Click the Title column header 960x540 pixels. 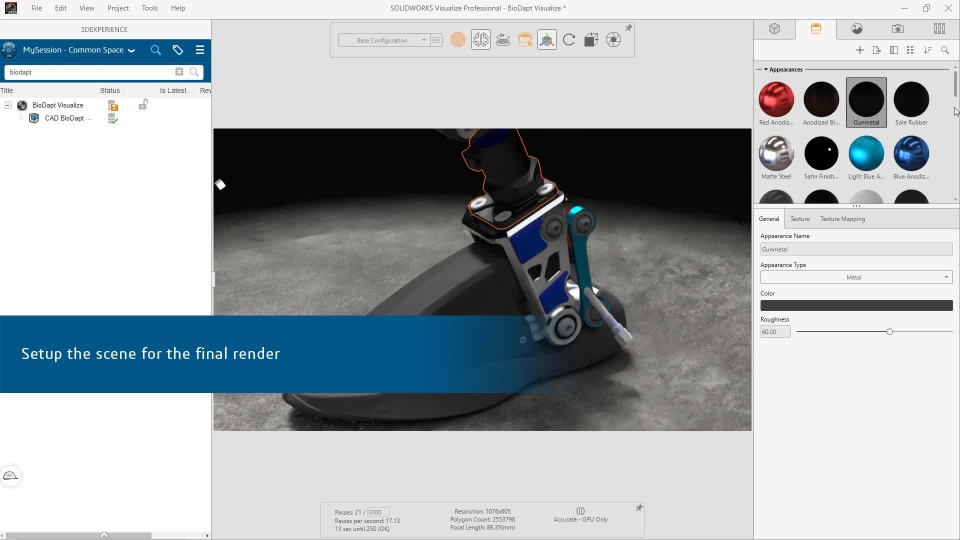7,90
